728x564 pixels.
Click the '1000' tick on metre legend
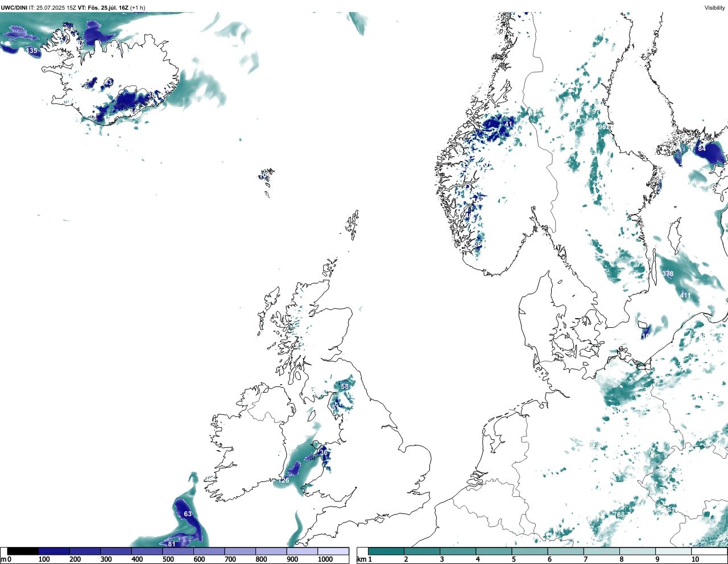pos(325,560)
